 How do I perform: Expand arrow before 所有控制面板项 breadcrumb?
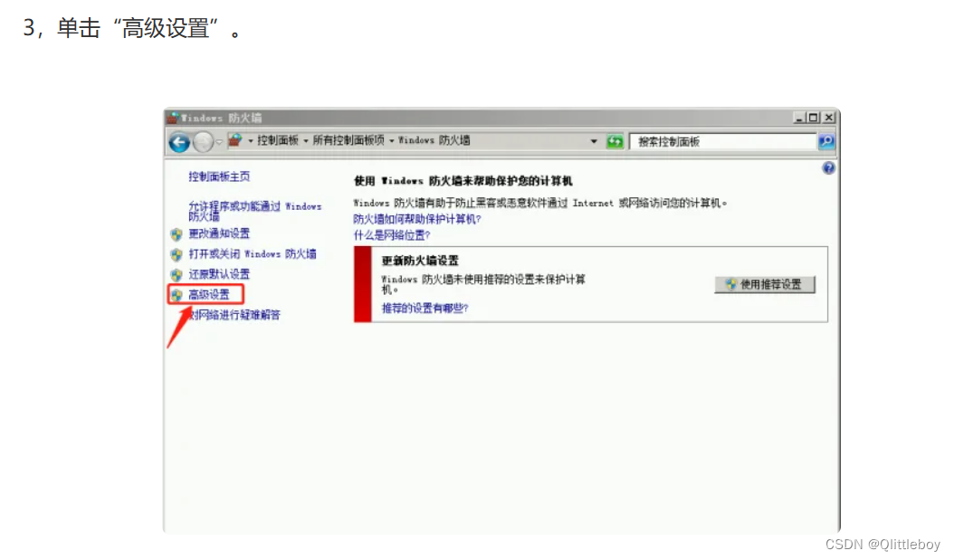click(306, 141)
